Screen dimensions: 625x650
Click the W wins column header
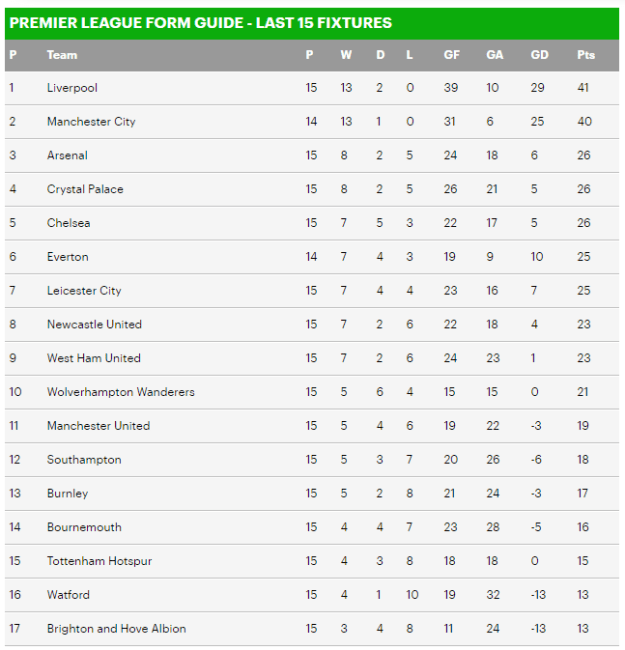click(x=345, y=55)
